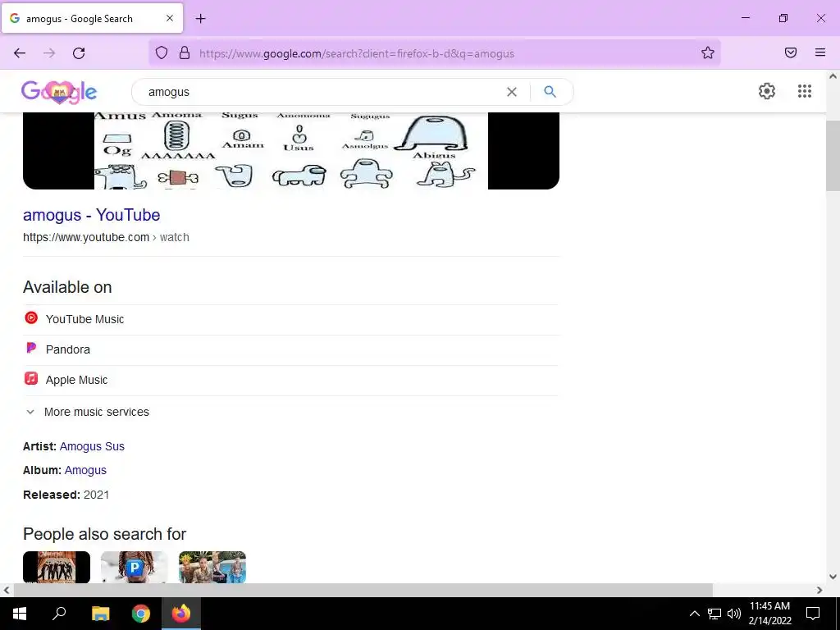Show hidden system tray icons
840x630 pixels.
tap(694, 614)
